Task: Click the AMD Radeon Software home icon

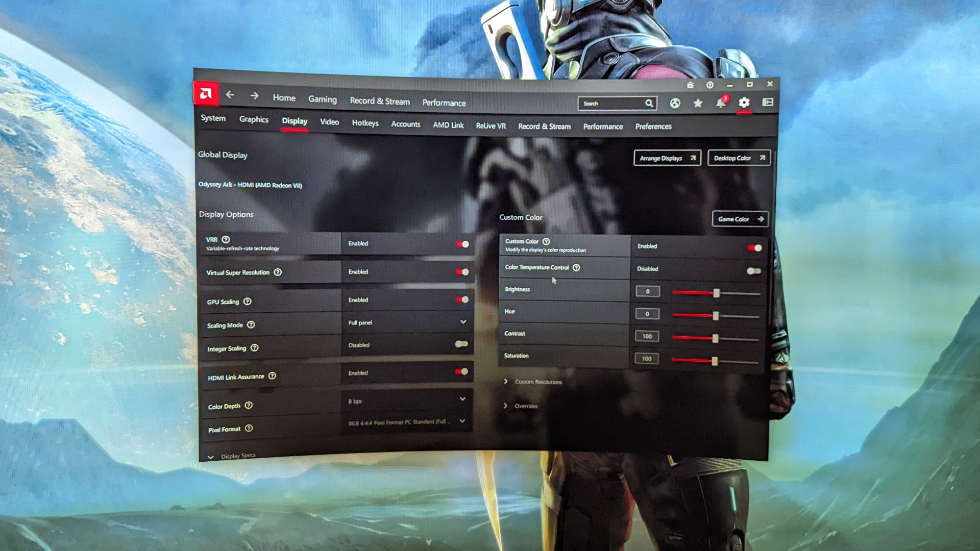Action: click(205, 94)
